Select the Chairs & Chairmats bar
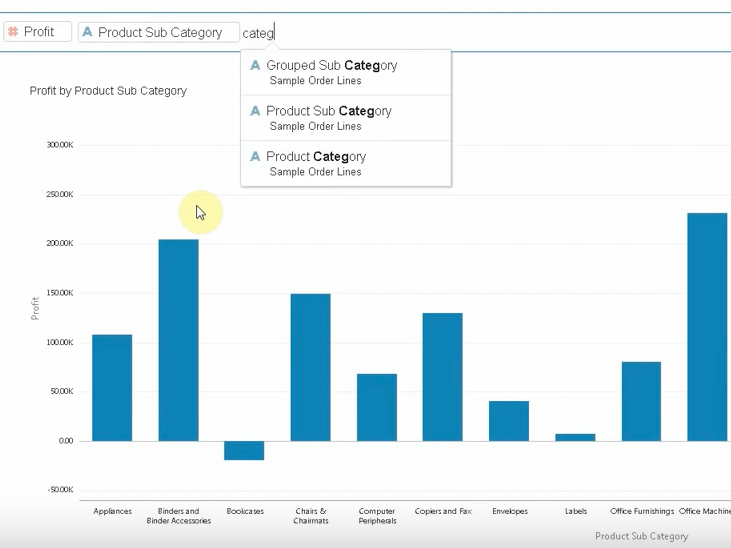 pos(310,367)
